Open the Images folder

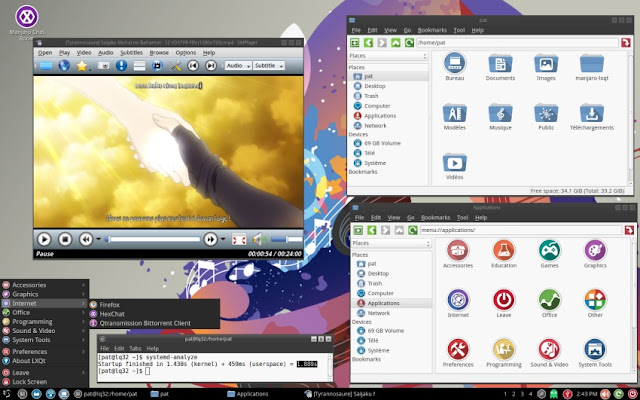(546, 67)
